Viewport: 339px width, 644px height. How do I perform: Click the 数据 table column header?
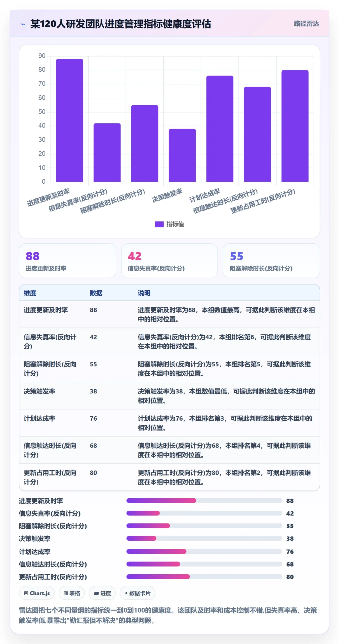click(x=96, y=293)
